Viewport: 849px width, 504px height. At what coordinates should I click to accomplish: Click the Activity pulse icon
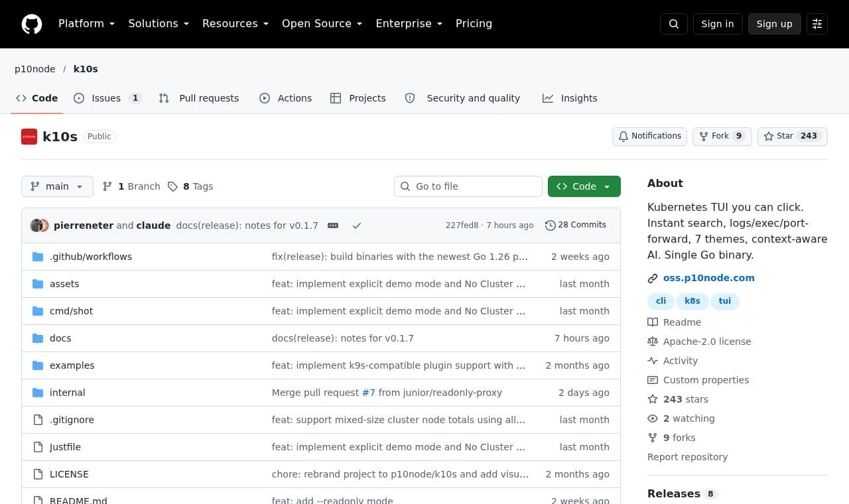click(x=653, y=361)
